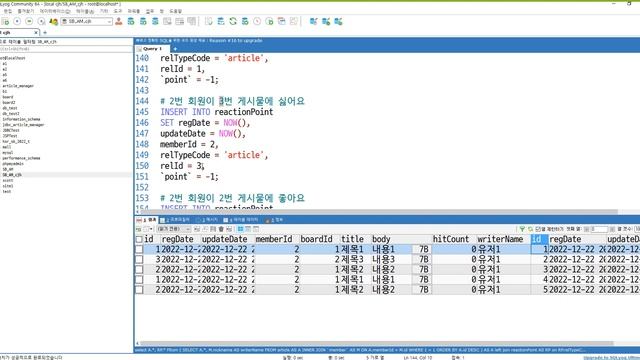Switch to the 1 결과 result tab
Viewport: 640px width, 360px height.
point(147,220)
